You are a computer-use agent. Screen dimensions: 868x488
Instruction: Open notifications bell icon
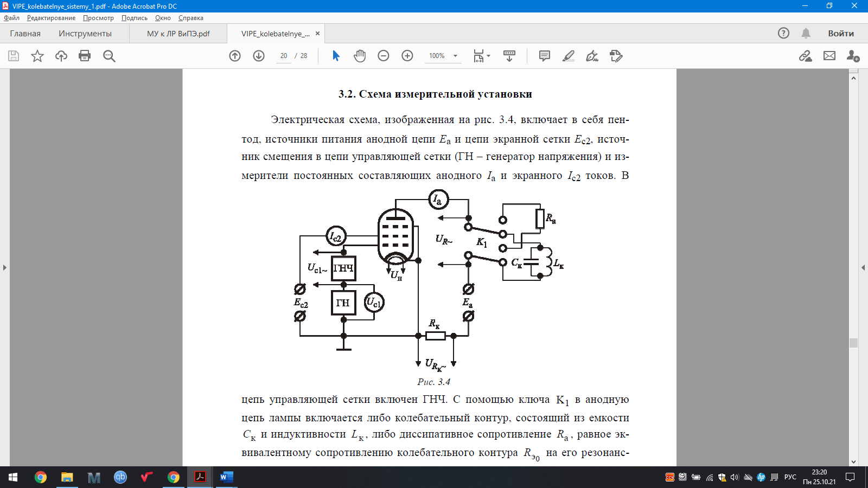point(806,33)
